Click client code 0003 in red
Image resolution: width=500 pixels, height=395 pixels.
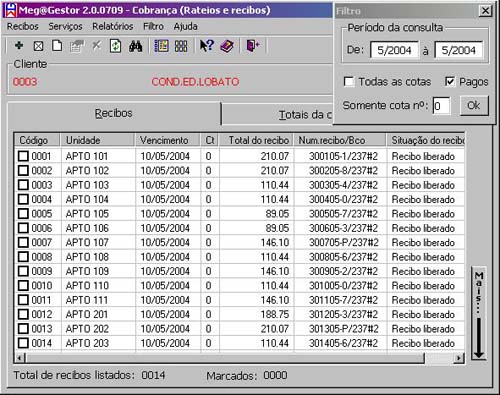click(x=25, y=82)
